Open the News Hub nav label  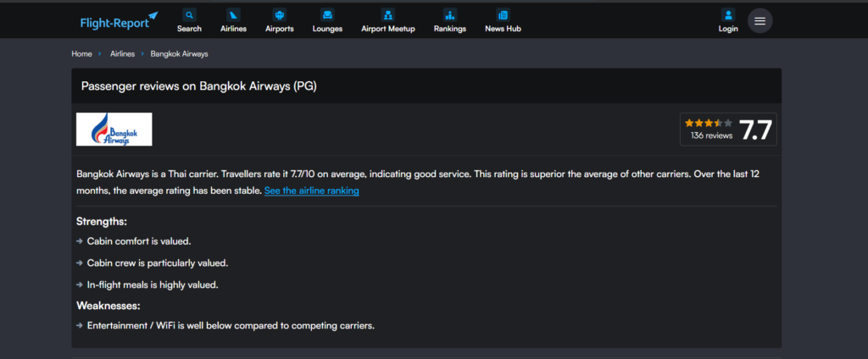pyautogui.click(x=503, y=29)
